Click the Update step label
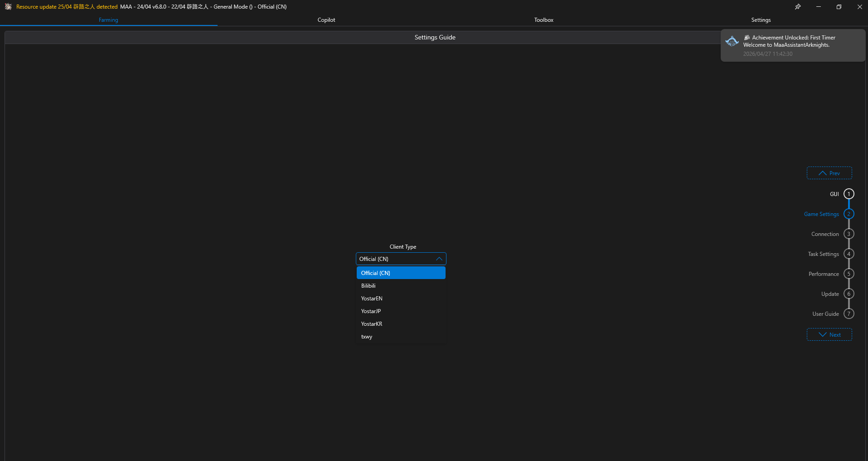Viewport: 868px width, 461px height. point(830,294)
